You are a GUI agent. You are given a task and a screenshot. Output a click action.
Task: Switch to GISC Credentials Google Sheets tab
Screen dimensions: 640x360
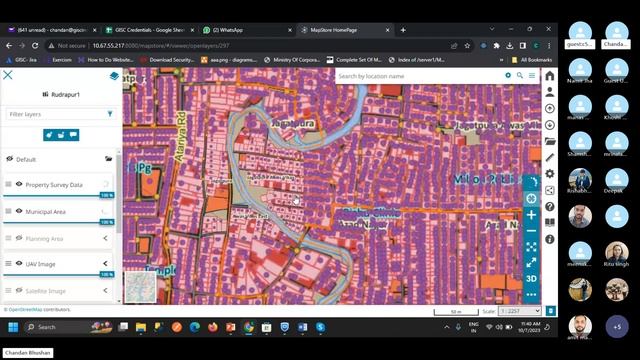[x=149, y=30]
